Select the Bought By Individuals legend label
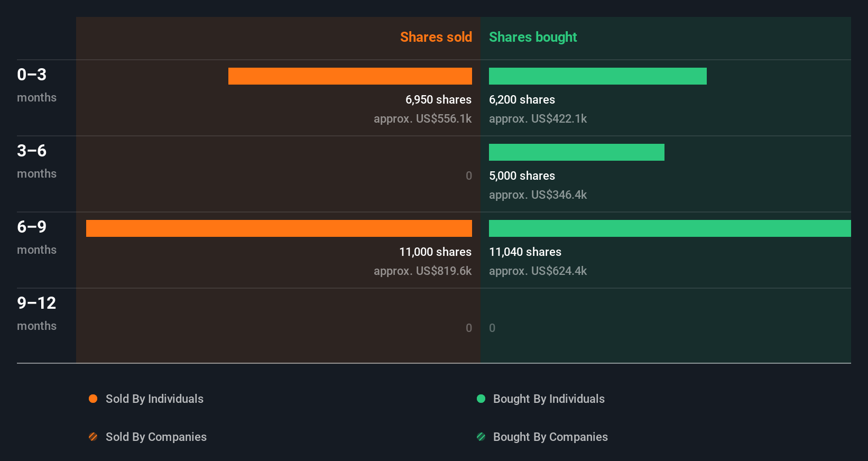This screenshot has height=461, width=868. point(549,399)
